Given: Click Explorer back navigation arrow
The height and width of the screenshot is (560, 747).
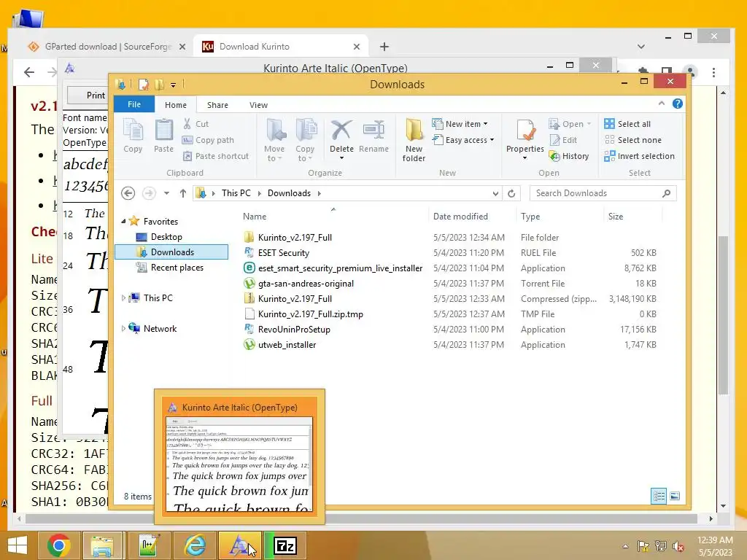Looking at the screenshot, I should [128, 193].
